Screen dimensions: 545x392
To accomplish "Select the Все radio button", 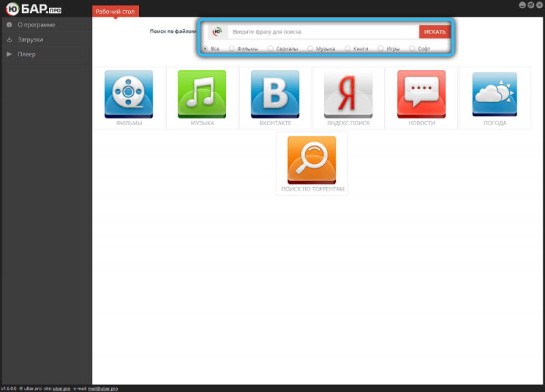I will (x=206, y=48).
